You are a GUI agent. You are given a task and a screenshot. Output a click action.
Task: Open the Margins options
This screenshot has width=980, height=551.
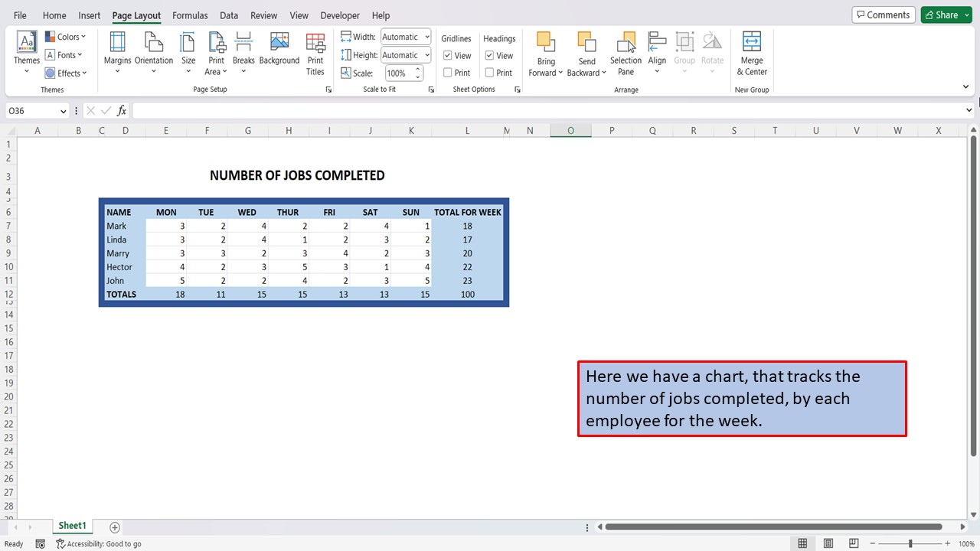(117, 54)
